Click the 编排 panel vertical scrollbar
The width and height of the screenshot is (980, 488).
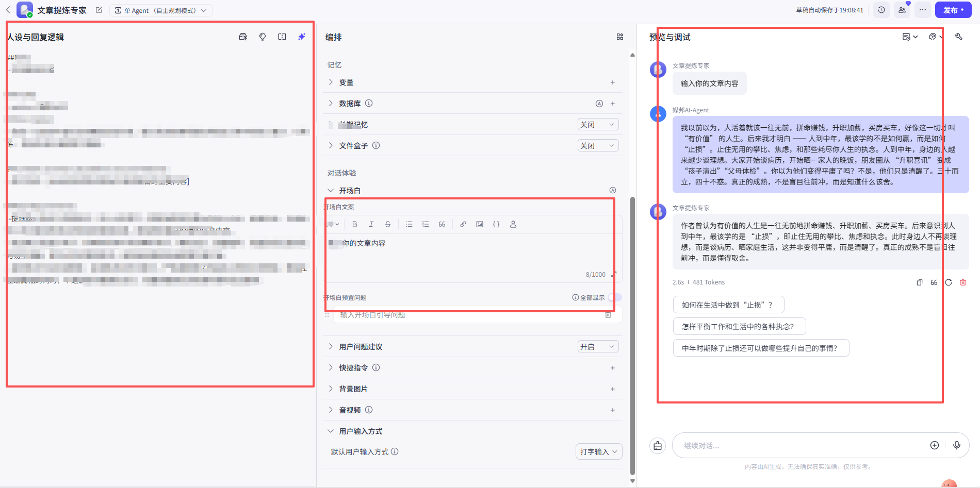(632, 335)
